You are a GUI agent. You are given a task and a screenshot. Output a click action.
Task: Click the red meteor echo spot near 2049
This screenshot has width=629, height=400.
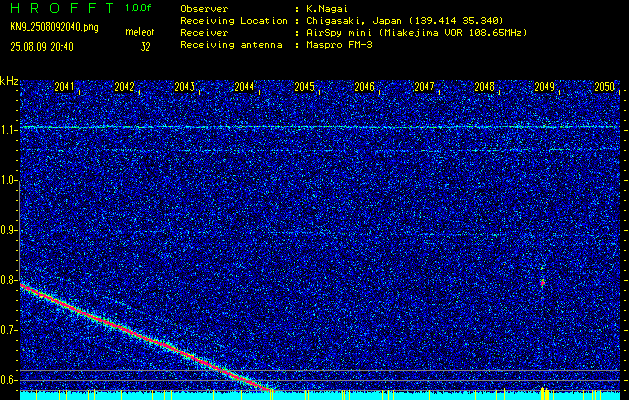coord(542,283)
